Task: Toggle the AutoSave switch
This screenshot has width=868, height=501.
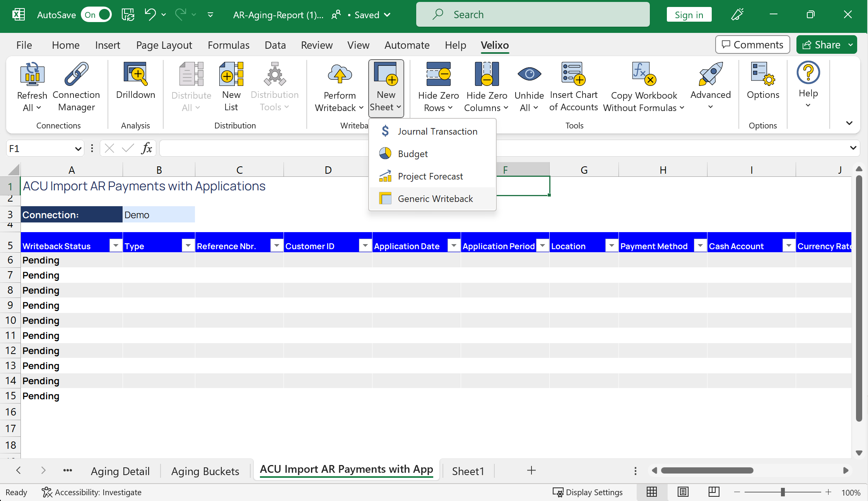Action: [x=96, y=15]
